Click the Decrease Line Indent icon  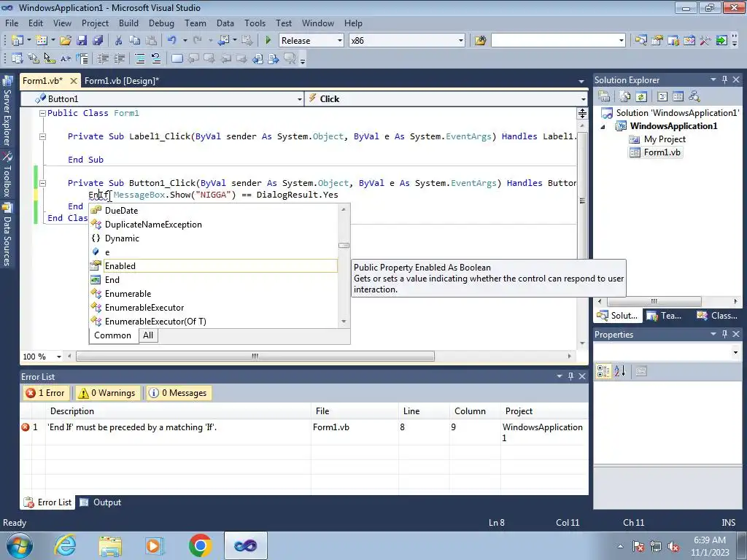(x=103, y=58)
